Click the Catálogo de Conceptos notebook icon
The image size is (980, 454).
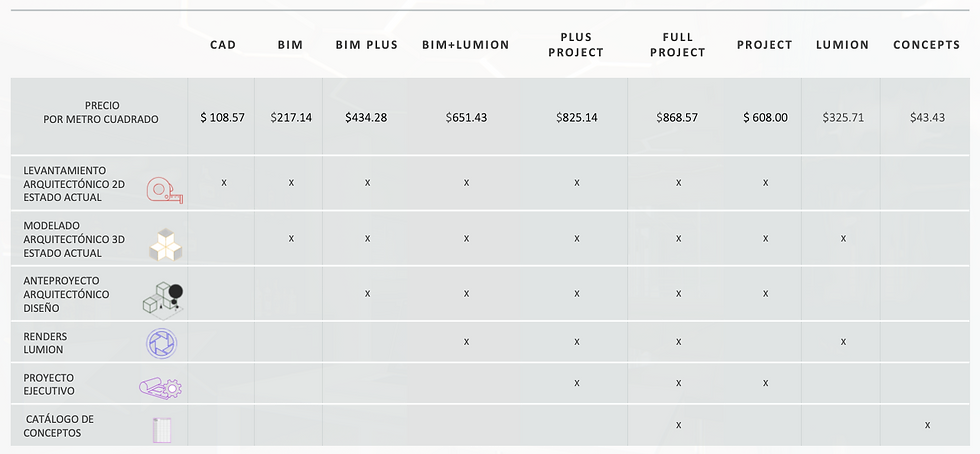point(162,430)
